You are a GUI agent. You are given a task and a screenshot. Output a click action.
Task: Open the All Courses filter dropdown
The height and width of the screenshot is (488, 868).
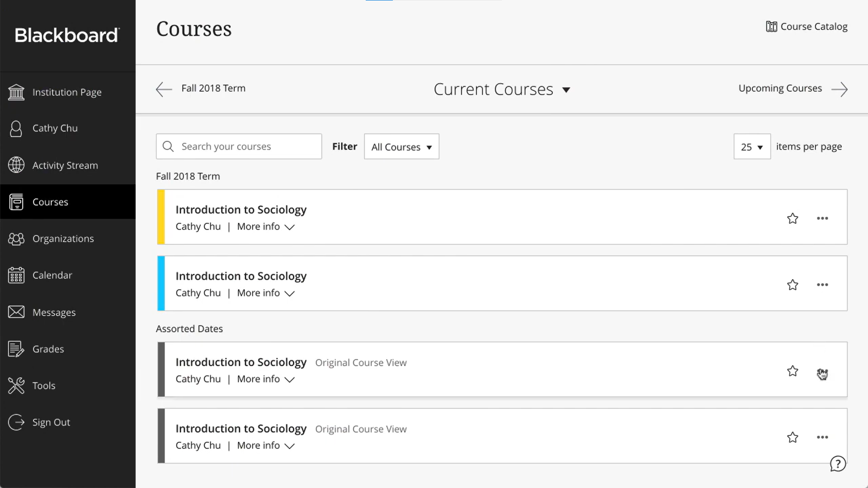[401, 146]
